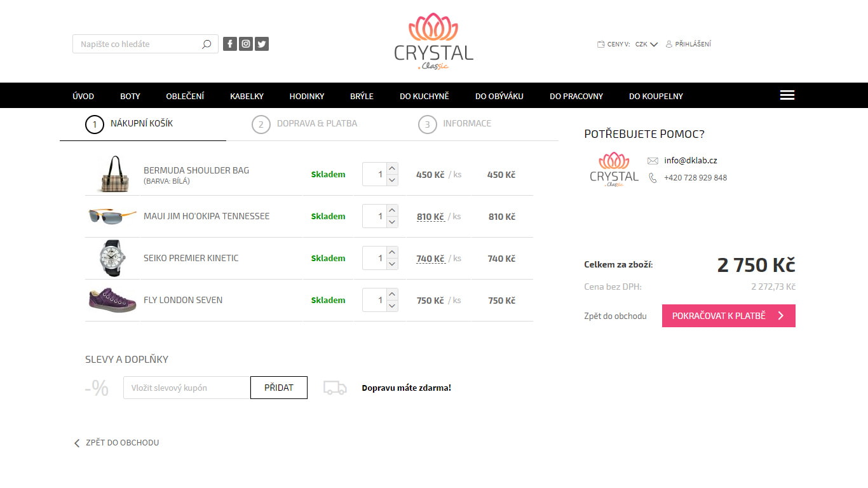This screenshot has width=868, height=488.
Task: Click the 740 Kč unit price
Action: click(x=430, y=259)
